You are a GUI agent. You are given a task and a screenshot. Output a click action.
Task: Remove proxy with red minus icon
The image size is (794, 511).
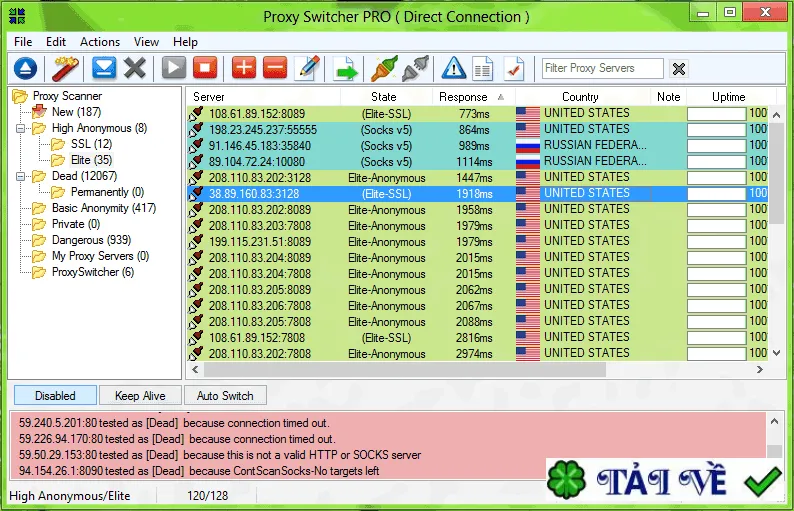tap(275, 68)
